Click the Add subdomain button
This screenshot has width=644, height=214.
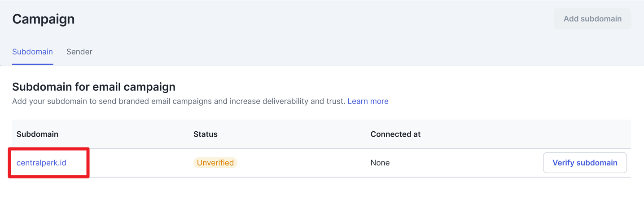(x=592, y=19)
